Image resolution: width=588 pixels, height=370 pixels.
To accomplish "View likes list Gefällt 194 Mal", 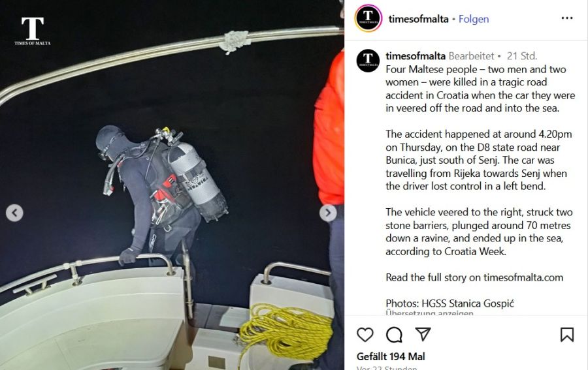I will pyautogui.click(x=391, y=356).
